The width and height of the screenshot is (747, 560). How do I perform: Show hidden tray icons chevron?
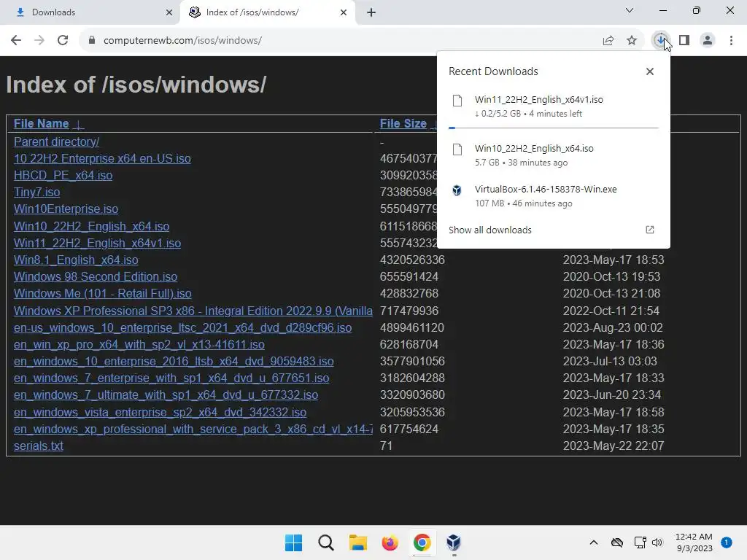(594, 542)
